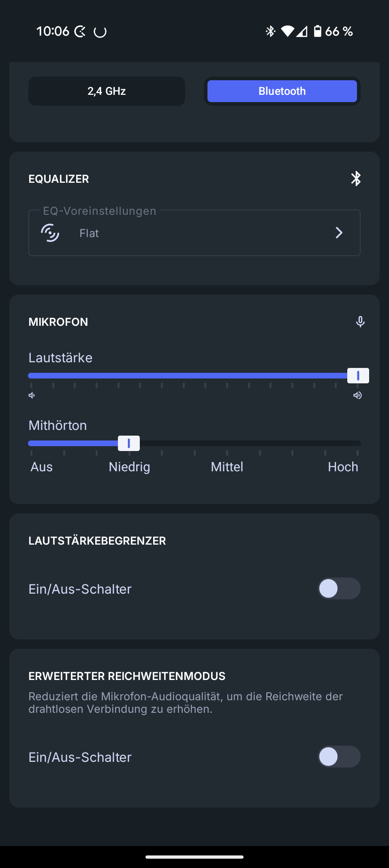Set Mithörton to Hoch
This screenshot has width=389, height=868.
pyautogui.click(x=357, y=444)
